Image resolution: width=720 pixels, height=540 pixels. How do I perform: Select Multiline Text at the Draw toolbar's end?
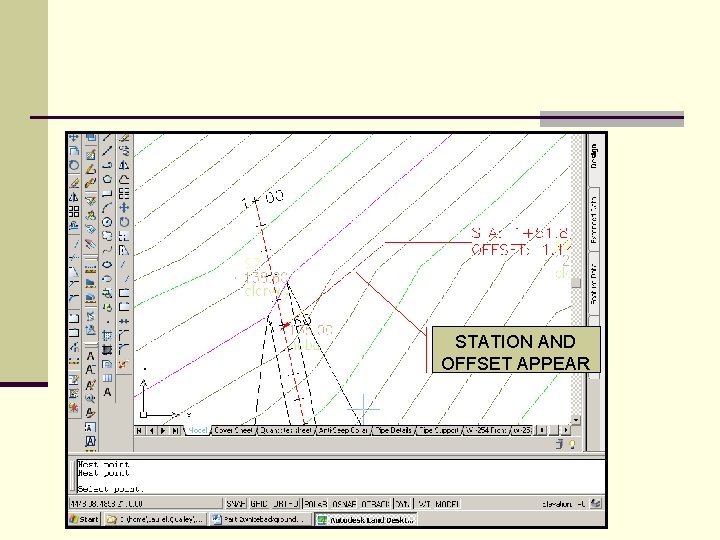click(x=107, y=392)
